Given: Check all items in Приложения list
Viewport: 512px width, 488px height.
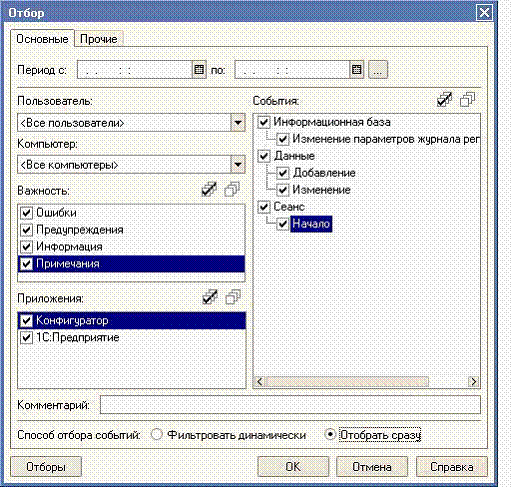Looking at the screenshot, I should coord(210,297).
